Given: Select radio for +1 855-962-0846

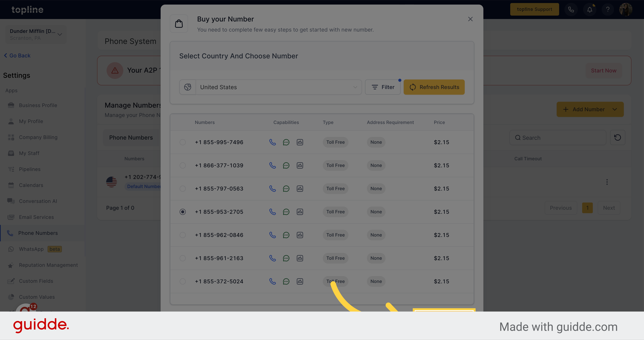Looking at the screenshot, I should [183, 235].
